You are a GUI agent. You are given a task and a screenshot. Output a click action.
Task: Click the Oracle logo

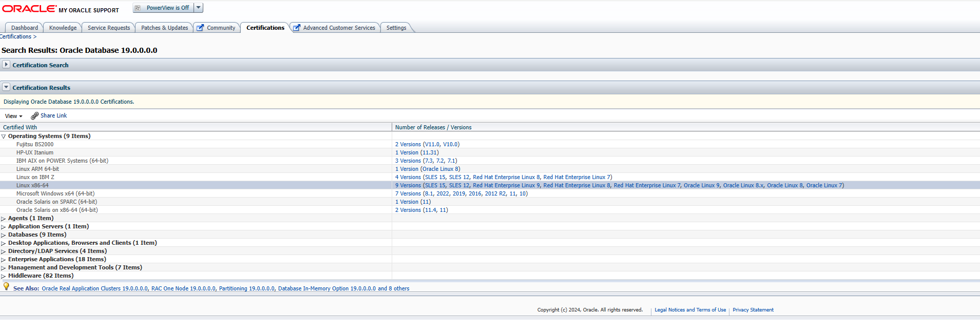click(x=29, y=9)
